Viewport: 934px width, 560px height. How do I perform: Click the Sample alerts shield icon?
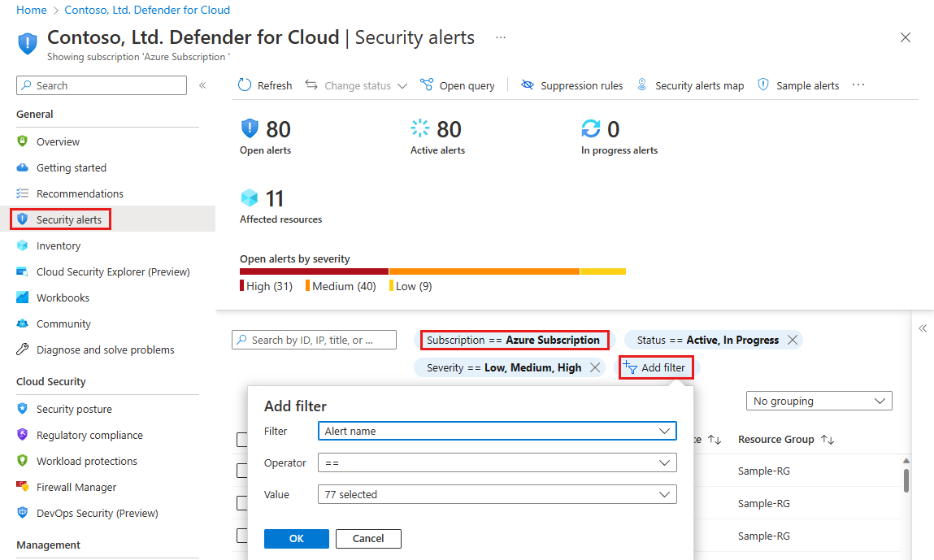pyautogui.click(x=763, y=85)
